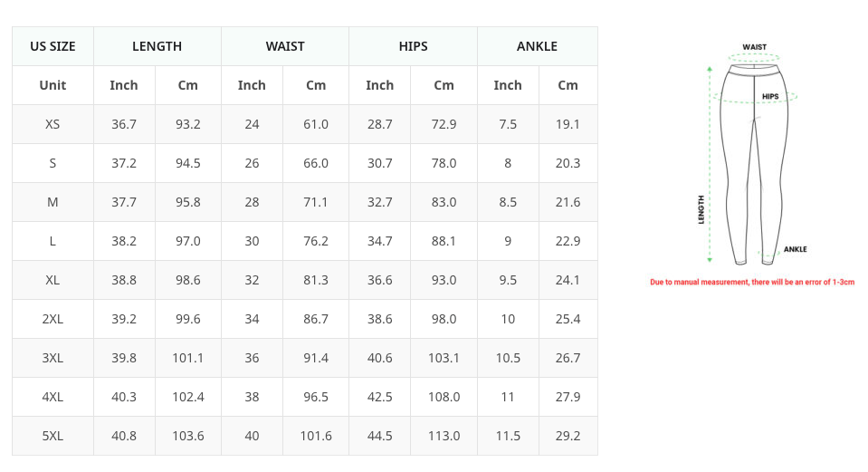Click the leggings measurement diagram
Screen dimensions: 868x472
[x=752, y=163]
